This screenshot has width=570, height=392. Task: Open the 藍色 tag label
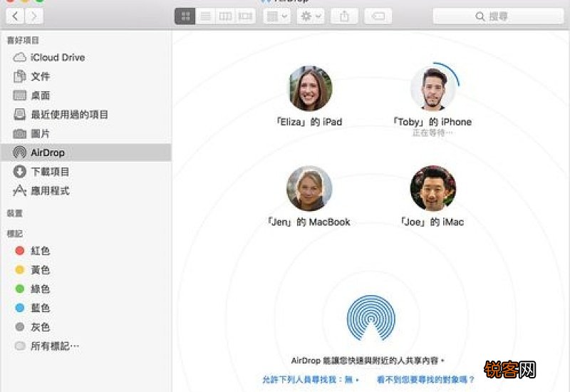click(41, 308)
